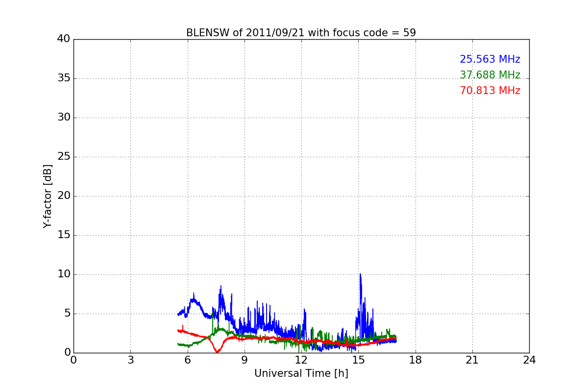Select the blue 25.563 MHz legend label
Viewport: 588px width, 392px height.
(490, 59)
